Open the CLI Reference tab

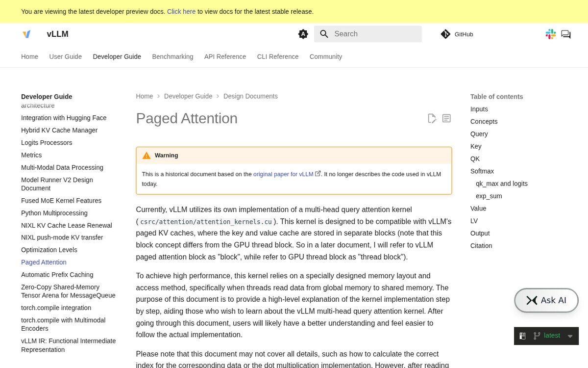pos(278,56)
